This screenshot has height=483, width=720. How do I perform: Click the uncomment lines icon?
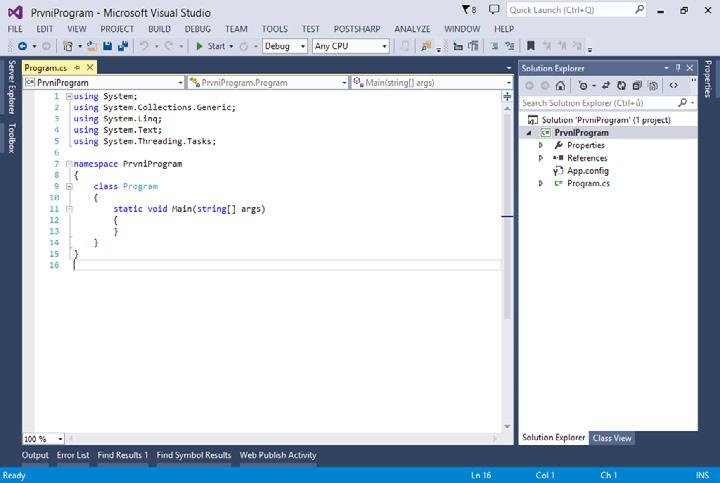510,46
